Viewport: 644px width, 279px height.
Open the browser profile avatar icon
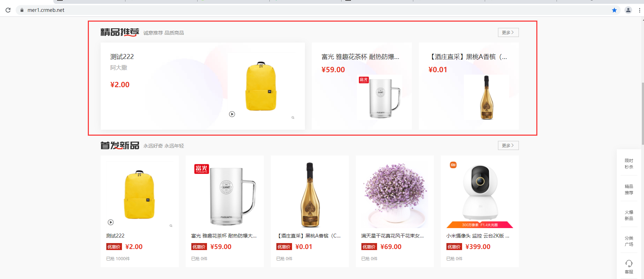pos(628,10)
